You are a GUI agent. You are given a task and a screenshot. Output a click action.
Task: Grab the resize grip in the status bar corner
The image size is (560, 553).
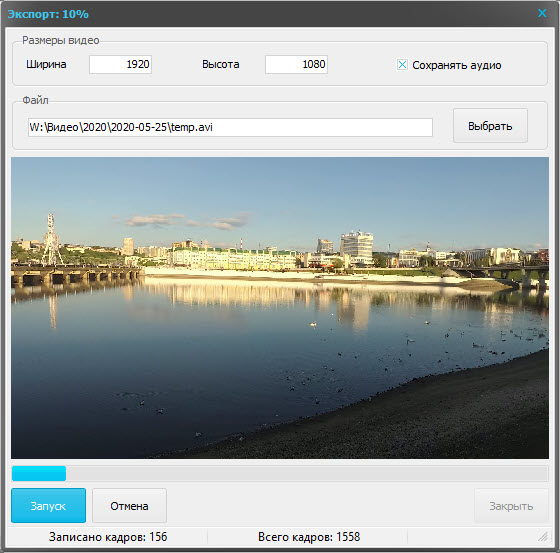(543, 537)
